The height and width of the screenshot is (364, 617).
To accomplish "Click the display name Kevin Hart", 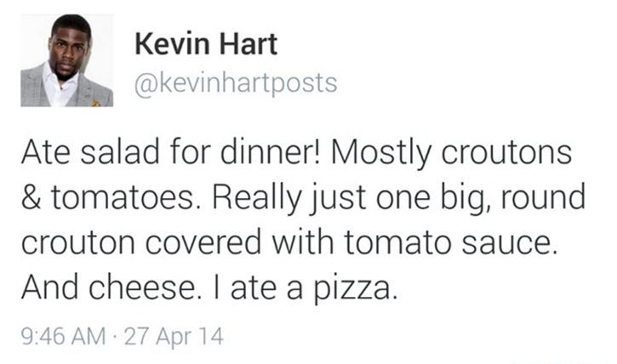I will 207,43.
